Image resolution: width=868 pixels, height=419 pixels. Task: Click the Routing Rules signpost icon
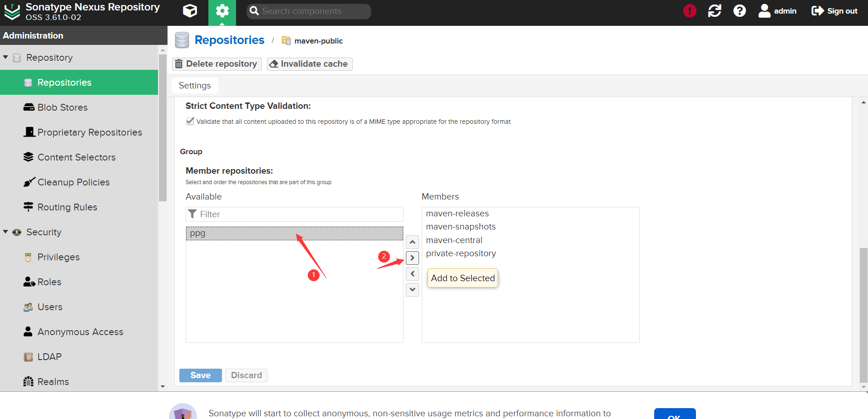28,207
